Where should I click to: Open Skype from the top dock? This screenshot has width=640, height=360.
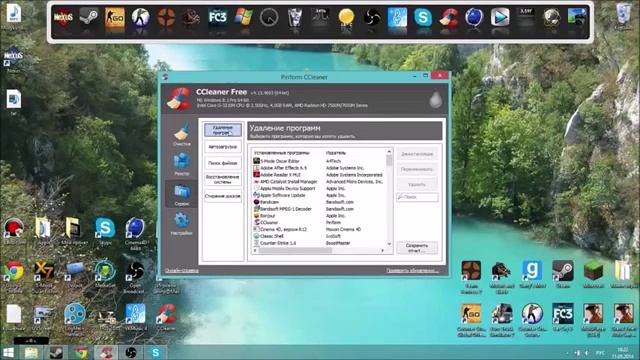423,18
